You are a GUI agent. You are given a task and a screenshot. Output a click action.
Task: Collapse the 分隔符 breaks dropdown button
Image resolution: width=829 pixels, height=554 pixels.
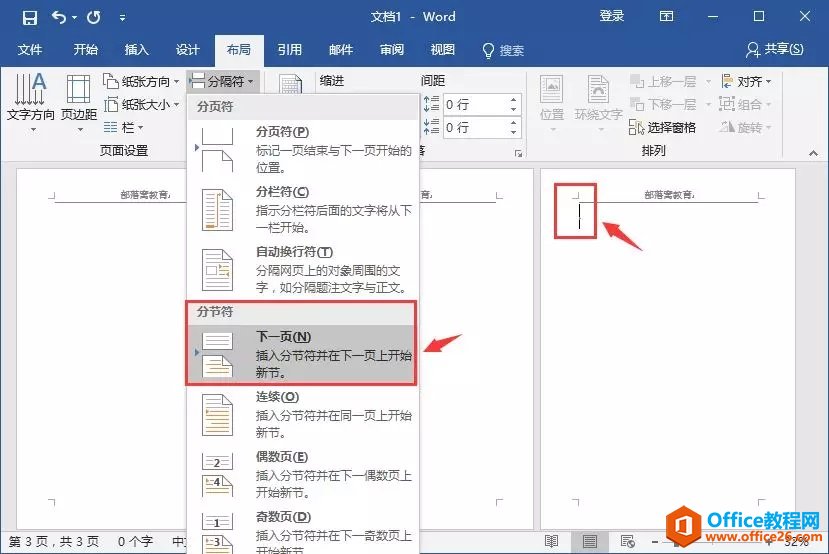pos(223,81)
